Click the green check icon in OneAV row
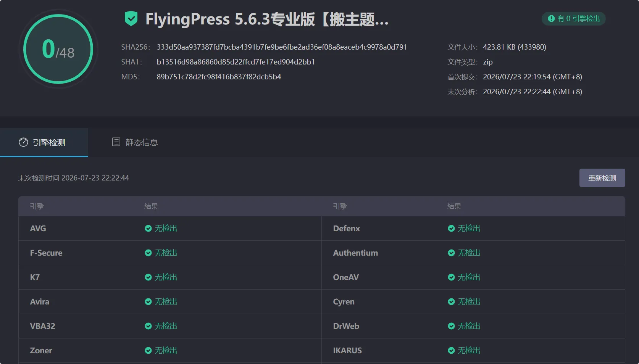This screenshot has width=639, height=364. click(x=451, y=277)
